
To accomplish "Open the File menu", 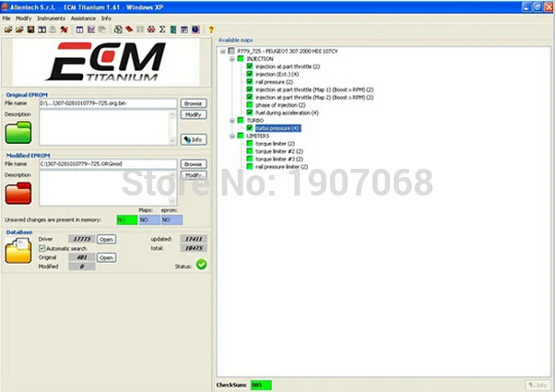I will point(6,18).
